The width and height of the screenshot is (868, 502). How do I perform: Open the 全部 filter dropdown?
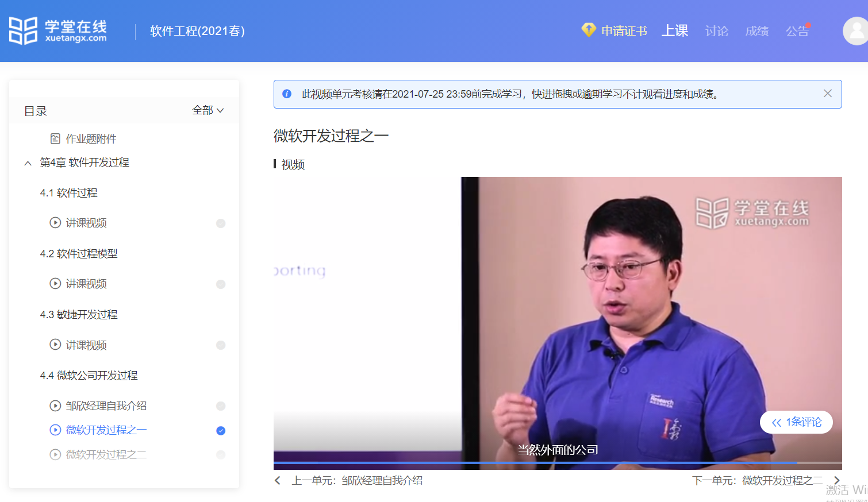[208, 110]
